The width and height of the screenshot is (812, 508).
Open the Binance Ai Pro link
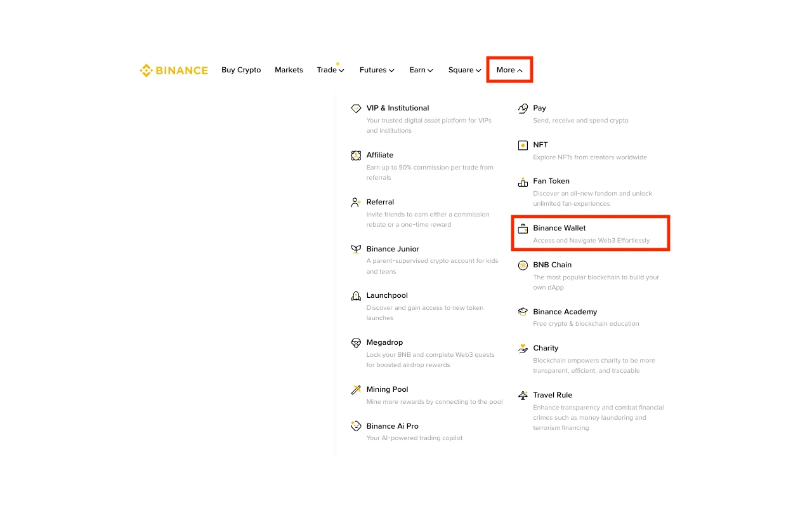(x=393, y=426)
